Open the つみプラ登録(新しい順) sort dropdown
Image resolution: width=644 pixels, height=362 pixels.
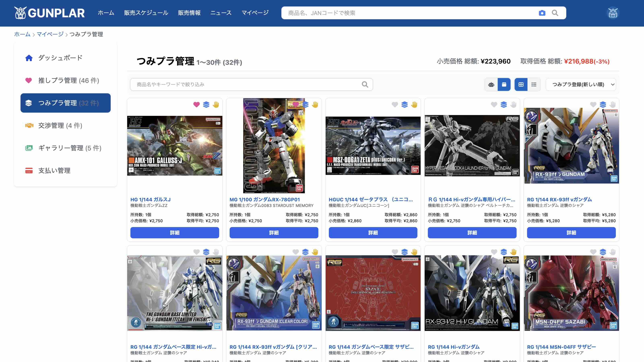point(581,84)
